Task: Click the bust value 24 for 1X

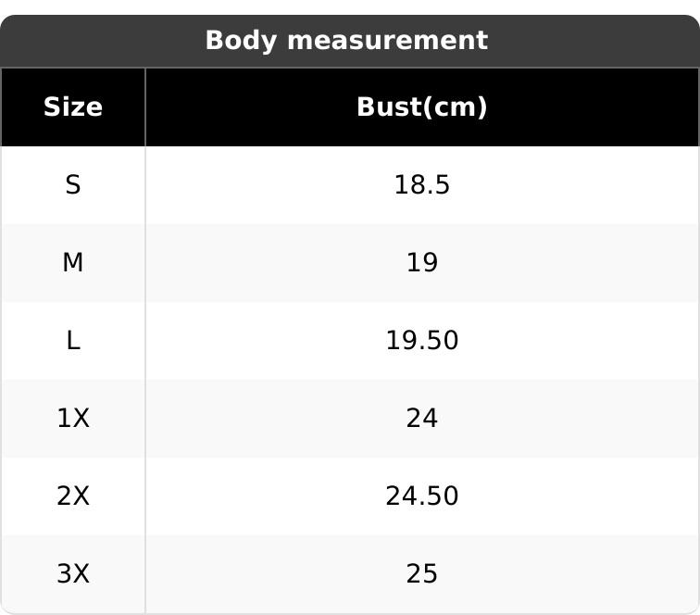Action: click(421, 419)
